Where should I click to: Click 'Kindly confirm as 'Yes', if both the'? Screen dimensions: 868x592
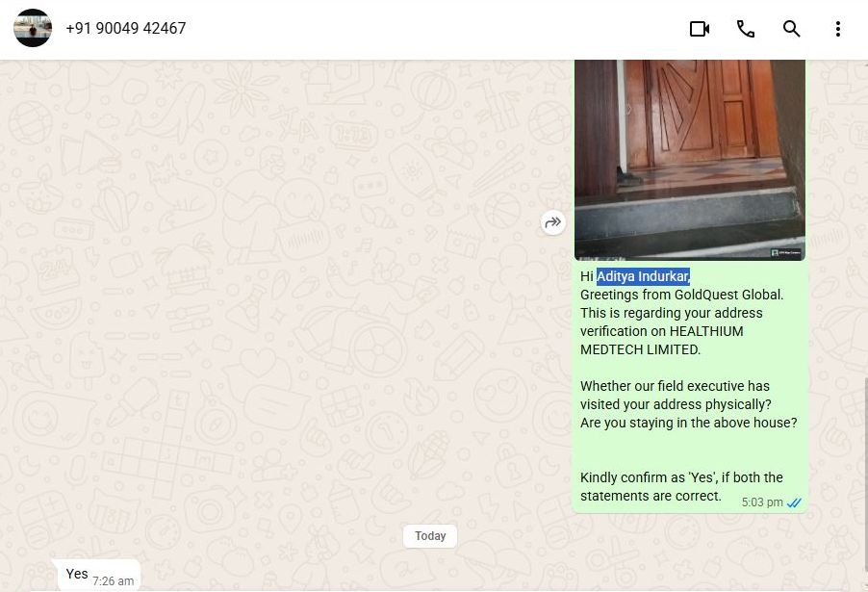pyautogui.click(x=681, y=477)
